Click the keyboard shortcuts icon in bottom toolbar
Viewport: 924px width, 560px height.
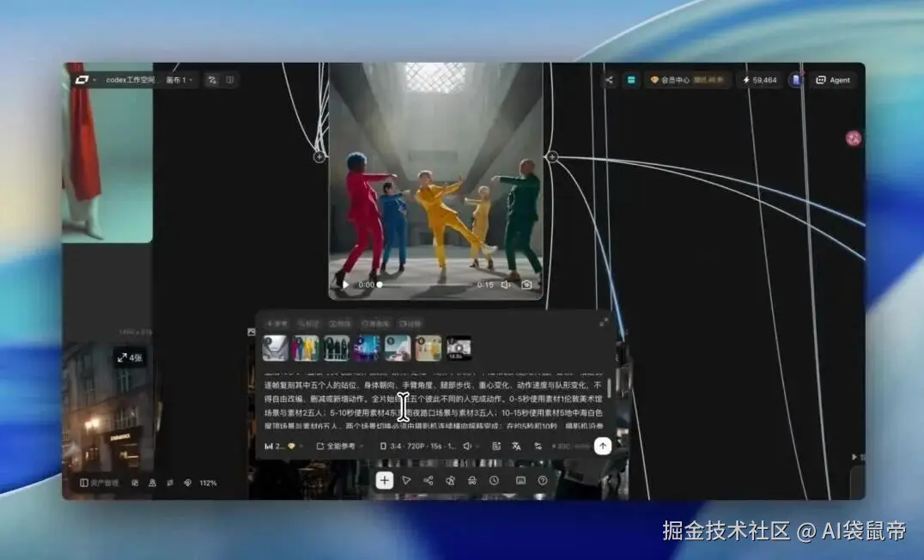click(x=521, y=480)
